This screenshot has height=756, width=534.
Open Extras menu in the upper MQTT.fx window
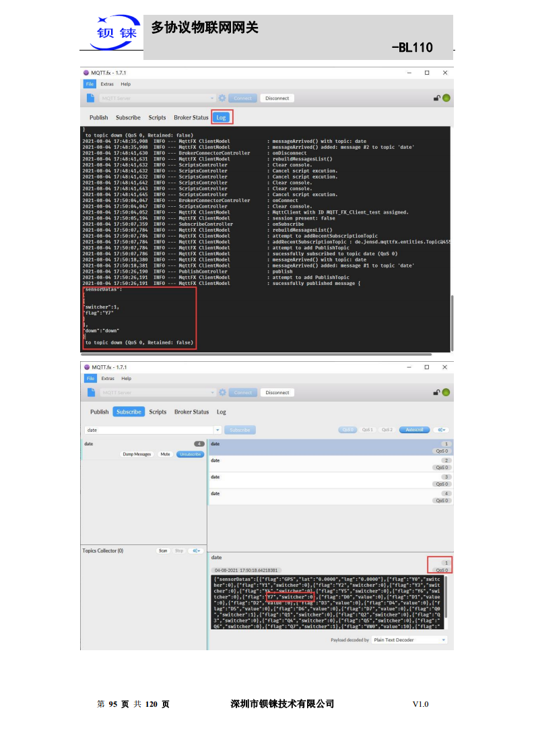click(107, 84)
